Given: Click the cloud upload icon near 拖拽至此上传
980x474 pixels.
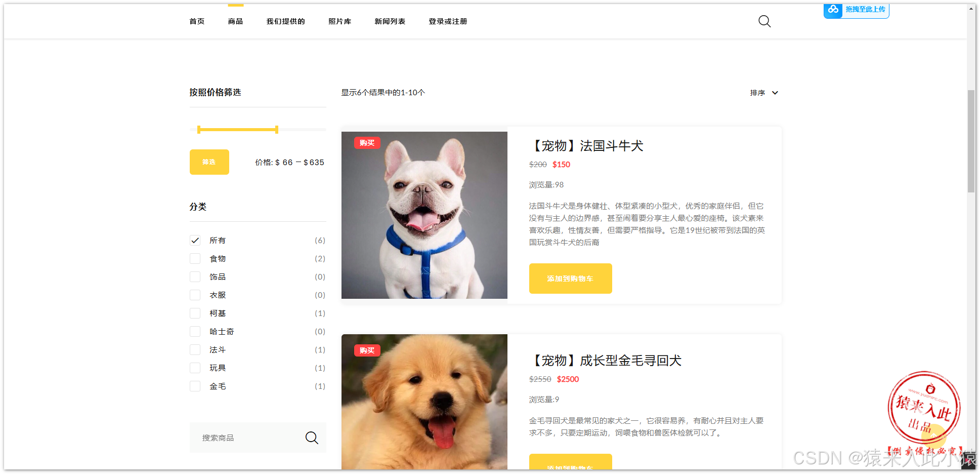Looking at the screenshot, I should 833,10.
